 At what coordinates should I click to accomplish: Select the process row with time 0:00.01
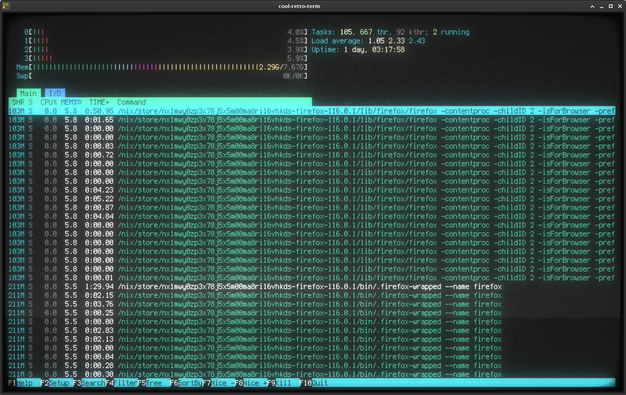312,278
